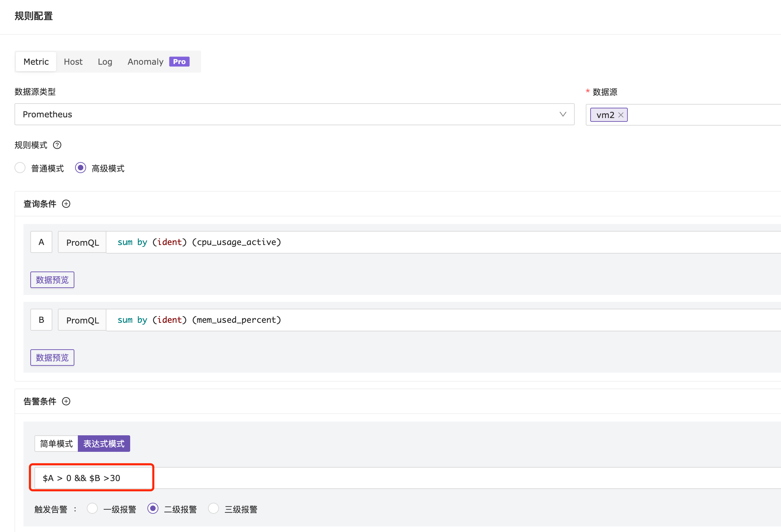The height and width of the screenshot is (532, 781).
Task: Select the query B name box
Action: (x=41, y=320)
